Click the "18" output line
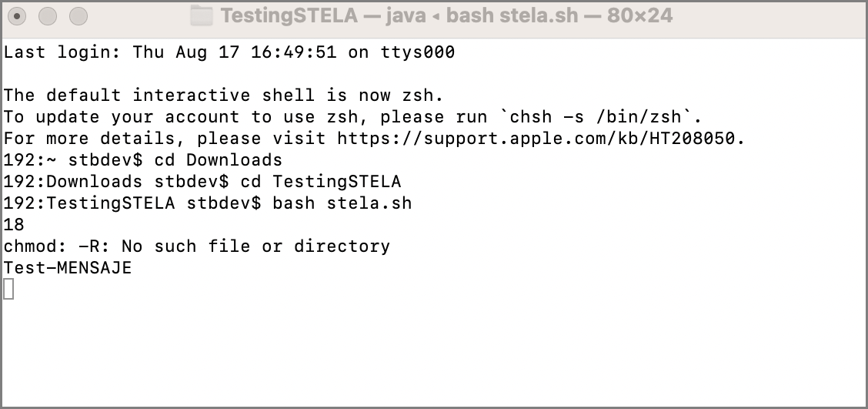This screenshot has width=868, height=409. tap(14, 224)
